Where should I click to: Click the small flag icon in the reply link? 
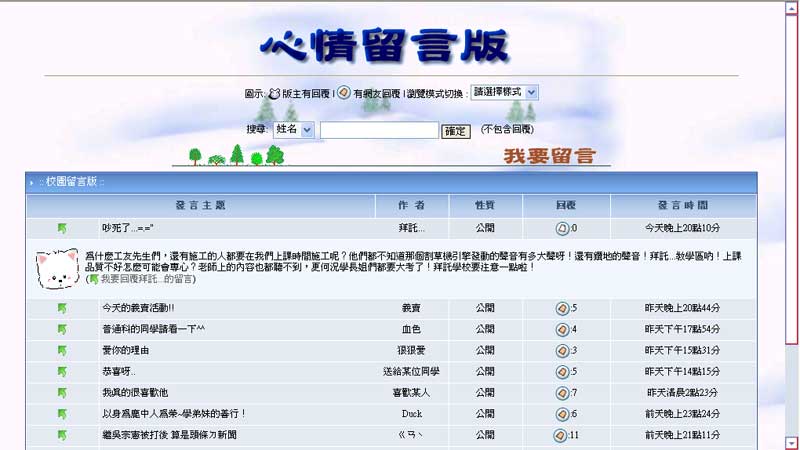94,279
